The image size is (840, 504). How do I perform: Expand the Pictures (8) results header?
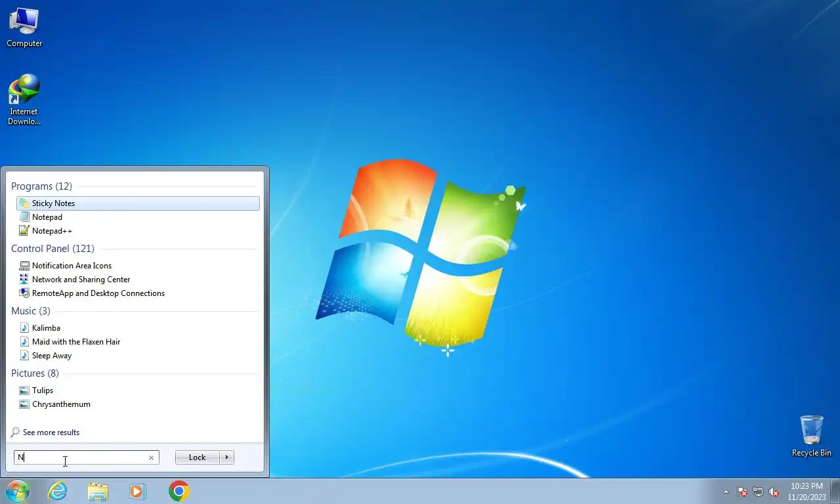point(35,373)
